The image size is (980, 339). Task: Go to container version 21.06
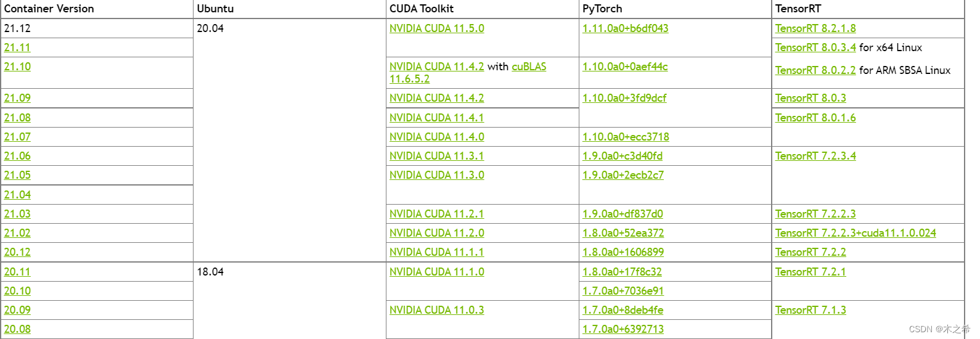(x=17, y=156)
